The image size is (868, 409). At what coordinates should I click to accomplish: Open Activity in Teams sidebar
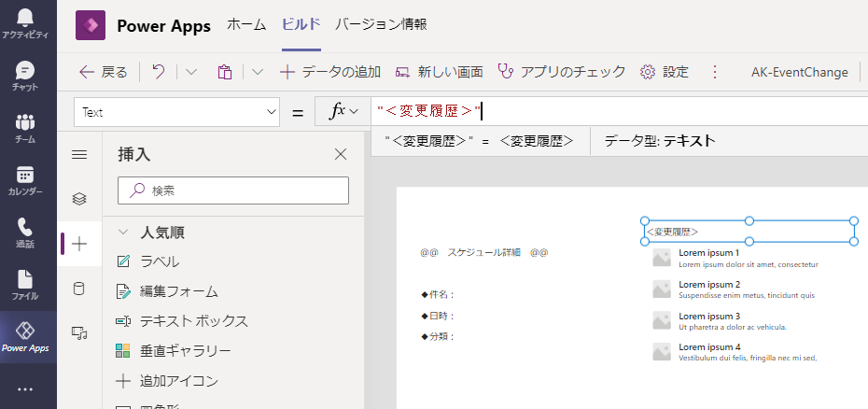click(25, 24)
